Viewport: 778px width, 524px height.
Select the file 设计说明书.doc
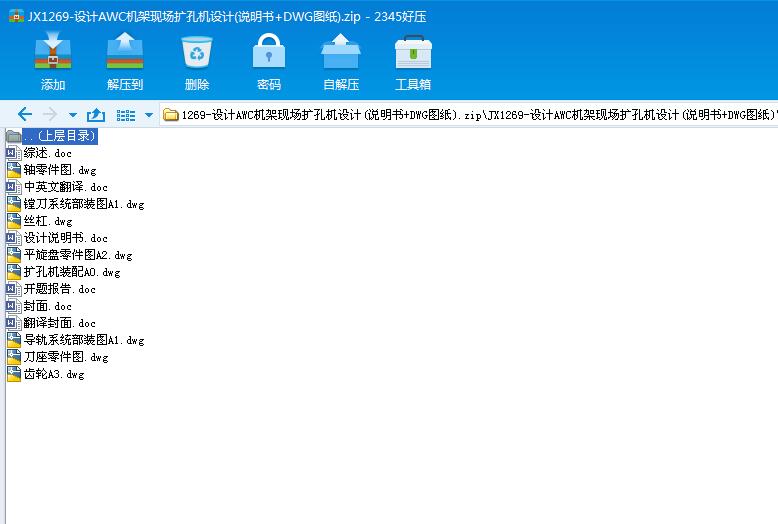[65, 238]
